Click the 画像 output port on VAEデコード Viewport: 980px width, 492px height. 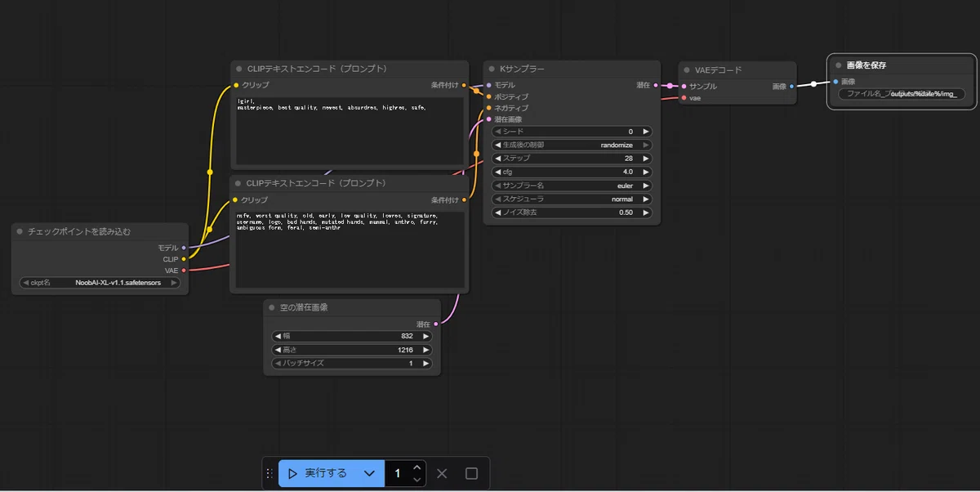(x=791, y=86)
